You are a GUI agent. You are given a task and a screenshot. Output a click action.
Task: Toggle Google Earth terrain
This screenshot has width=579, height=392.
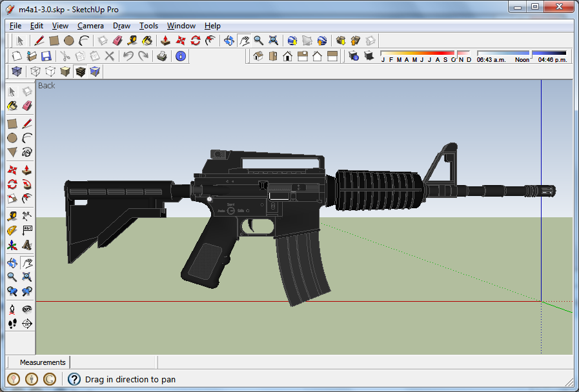307,41
